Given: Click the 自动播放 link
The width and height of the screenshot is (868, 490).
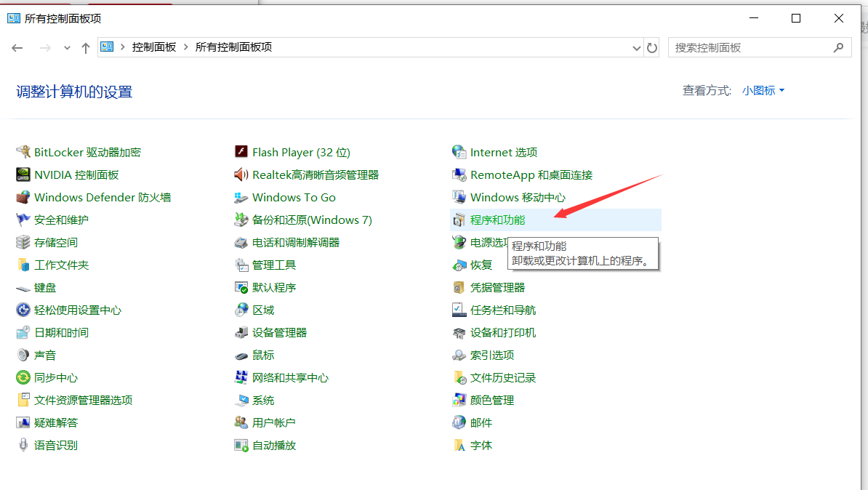Looking at the screenshot, I should point(274,445).
